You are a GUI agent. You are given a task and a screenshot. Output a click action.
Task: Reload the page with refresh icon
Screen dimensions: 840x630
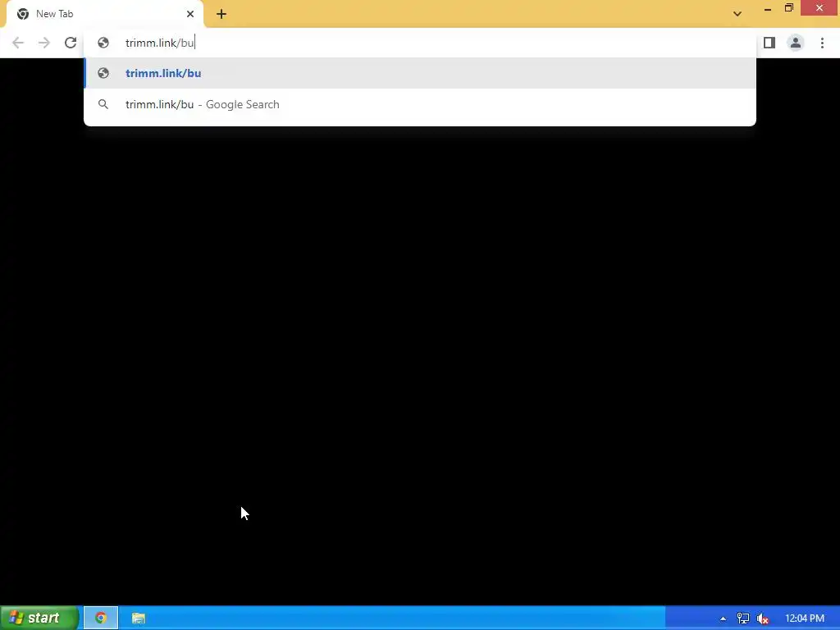point(71,43)
